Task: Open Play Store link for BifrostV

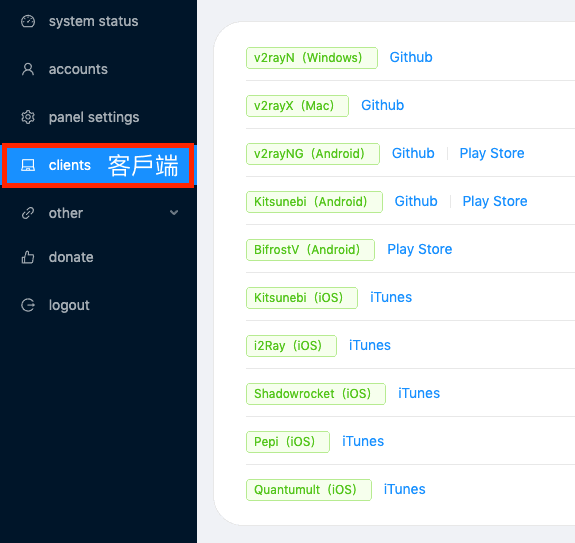Action: (x=420, y=249)
